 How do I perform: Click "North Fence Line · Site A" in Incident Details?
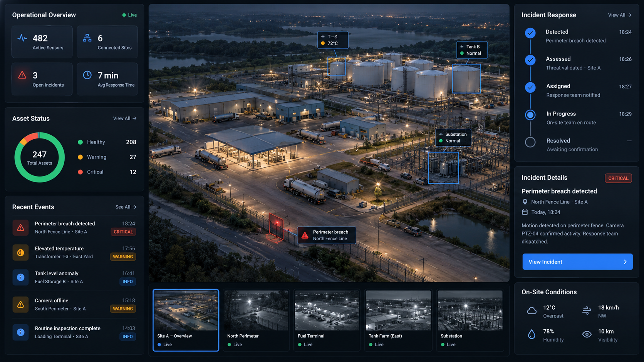point(559,202)
